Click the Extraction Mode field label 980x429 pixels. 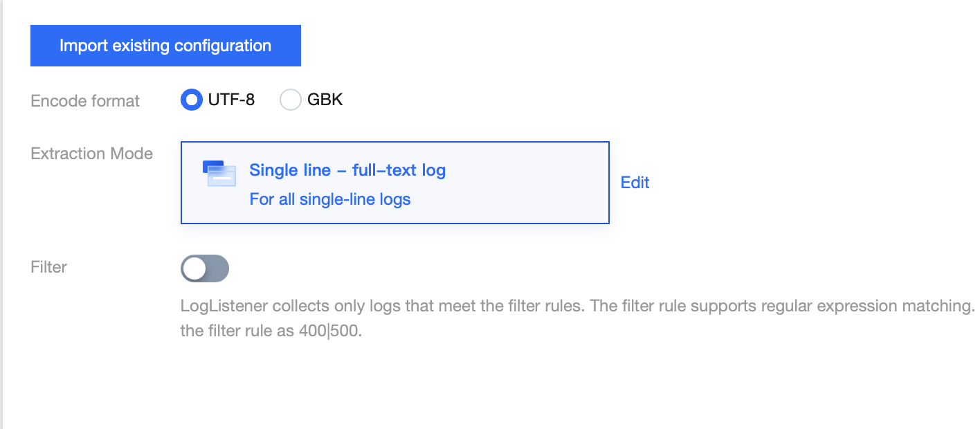[92, 154]
